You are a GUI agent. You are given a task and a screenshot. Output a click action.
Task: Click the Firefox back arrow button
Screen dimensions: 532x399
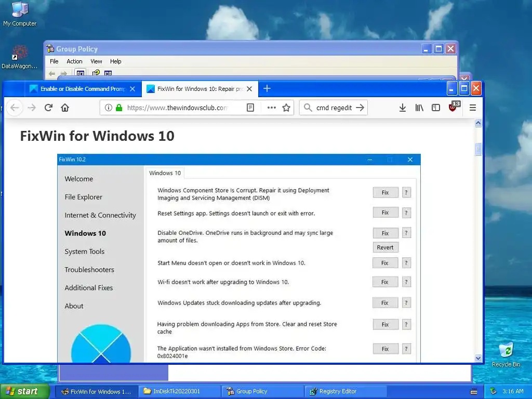pos(14,108)
